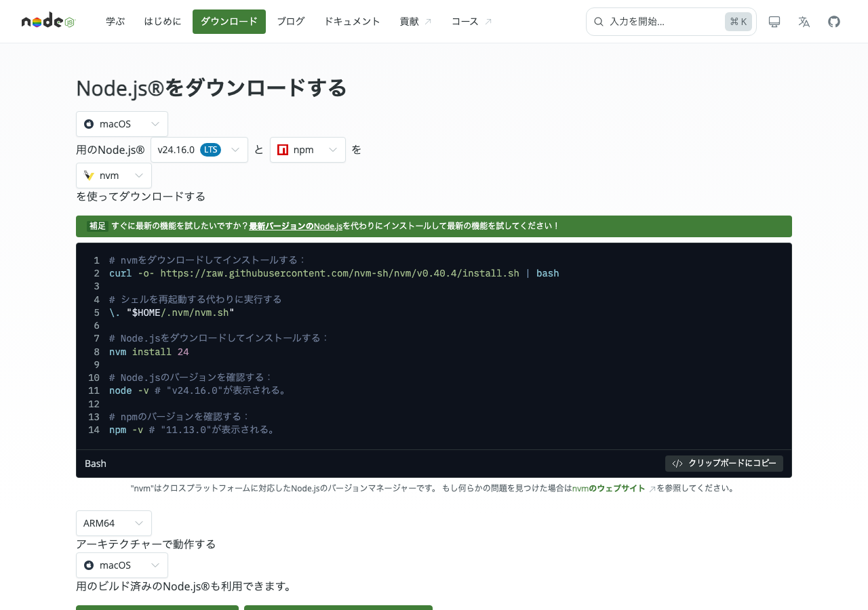Open the language selector icon
868x610 pixels.
(x=804, y=22)
